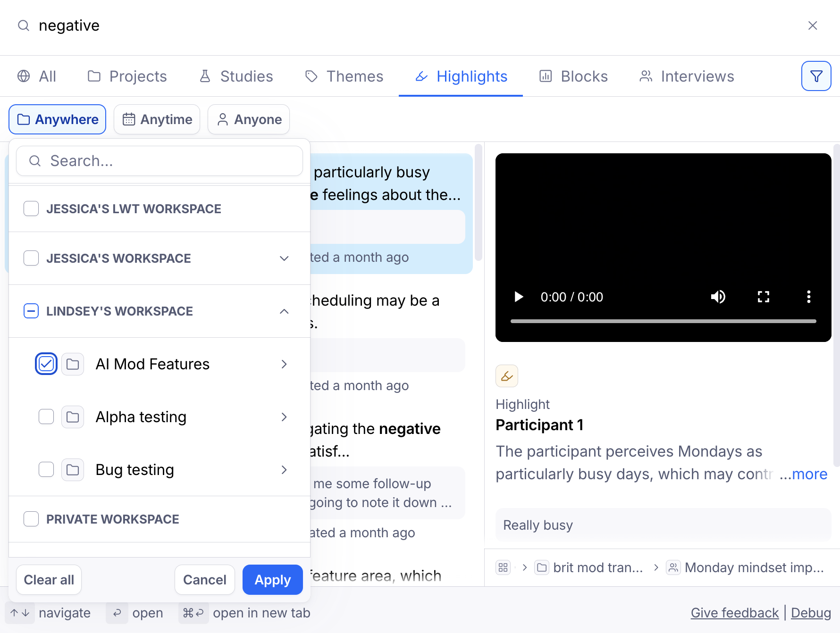
Task: Click the highlight marker icon badge
Action: click(507, 376)
